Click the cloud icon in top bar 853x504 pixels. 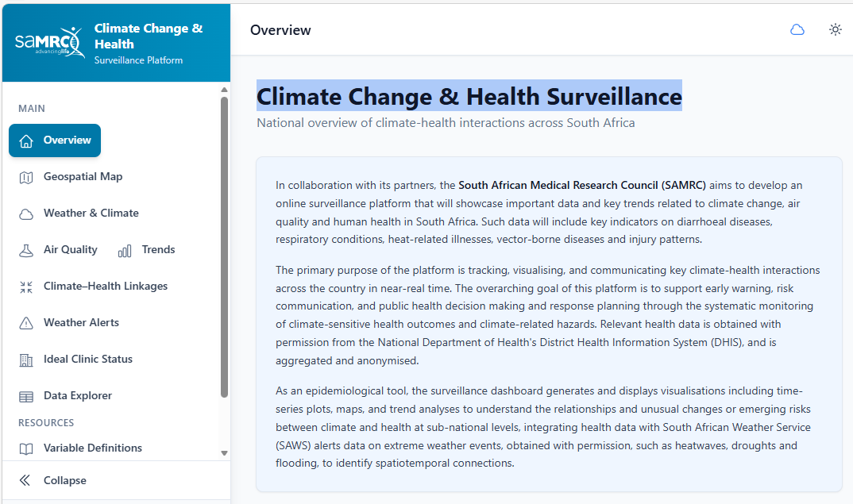pyautogui.click(x=797, y=29)
